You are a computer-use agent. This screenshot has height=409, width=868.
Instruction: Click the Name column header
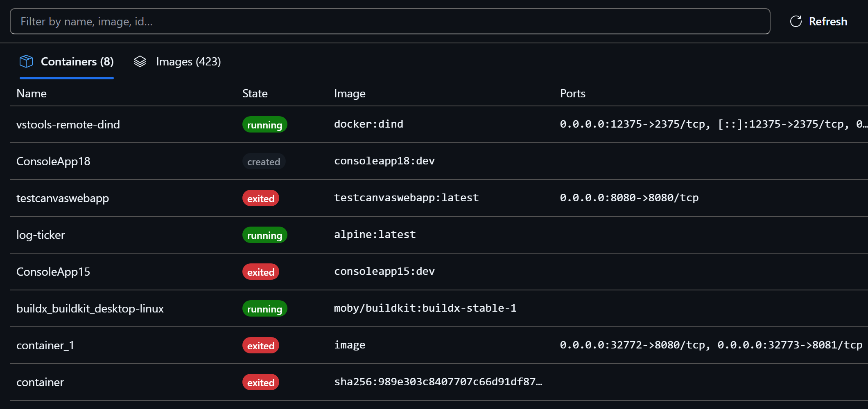coord(32,93)
